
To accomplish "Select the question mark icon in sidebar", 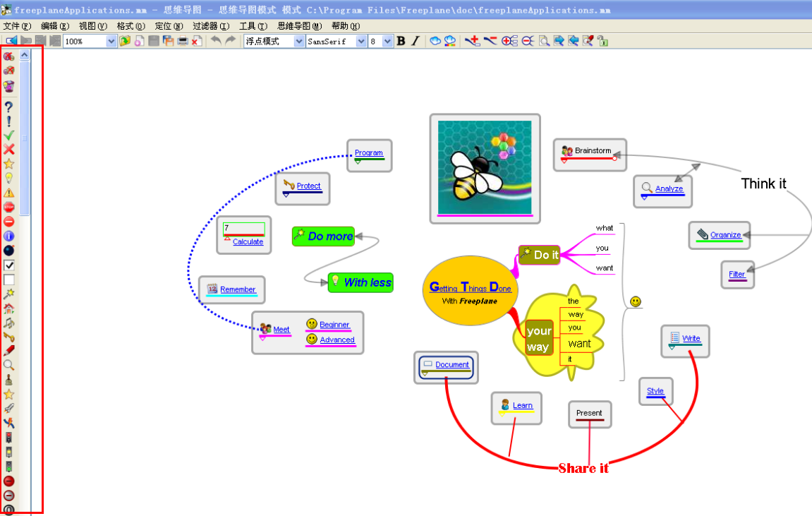I will pos(8,106).
